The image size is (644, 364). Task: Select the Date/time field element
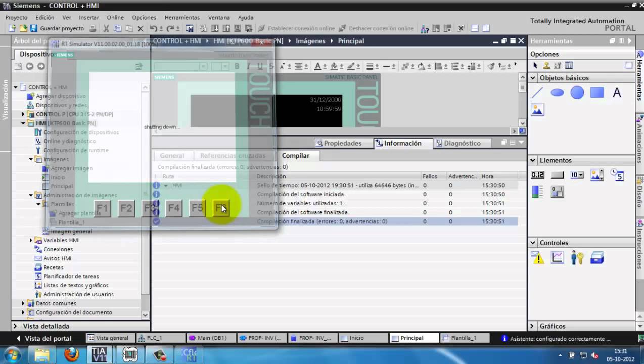point(617,175)
